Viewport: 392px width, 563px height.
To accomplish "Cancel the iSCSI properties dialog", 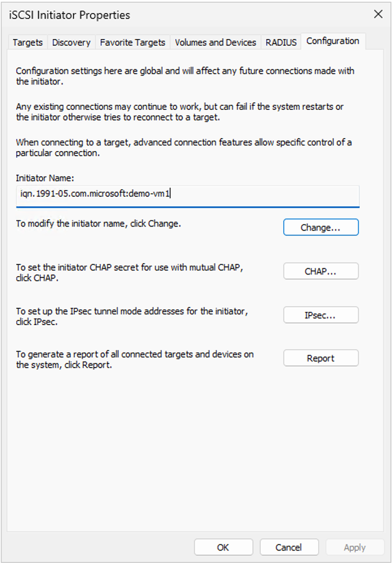I will click(289, 547).
